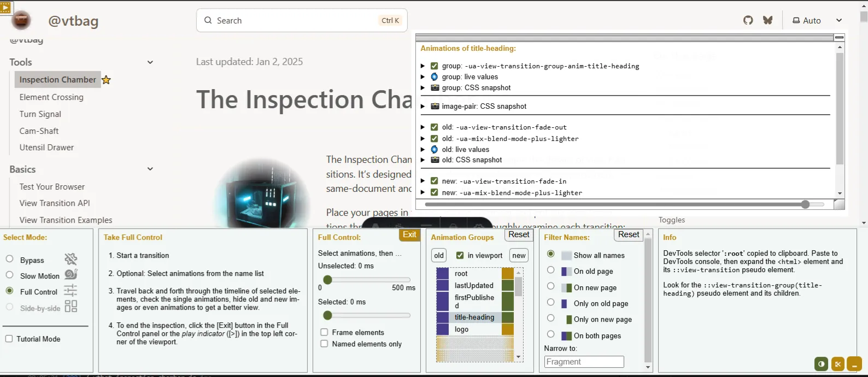This screenshot has width=868, height=377.
Task: Click the @vtbag site logo avatar
Action: tap(21, 21)
